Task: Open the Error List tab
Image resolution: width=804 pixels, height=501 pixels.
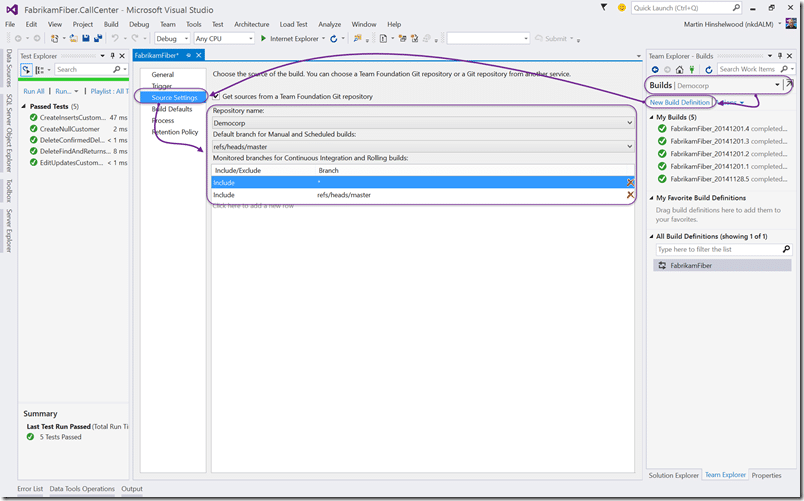Action: [x=30, y=489]
